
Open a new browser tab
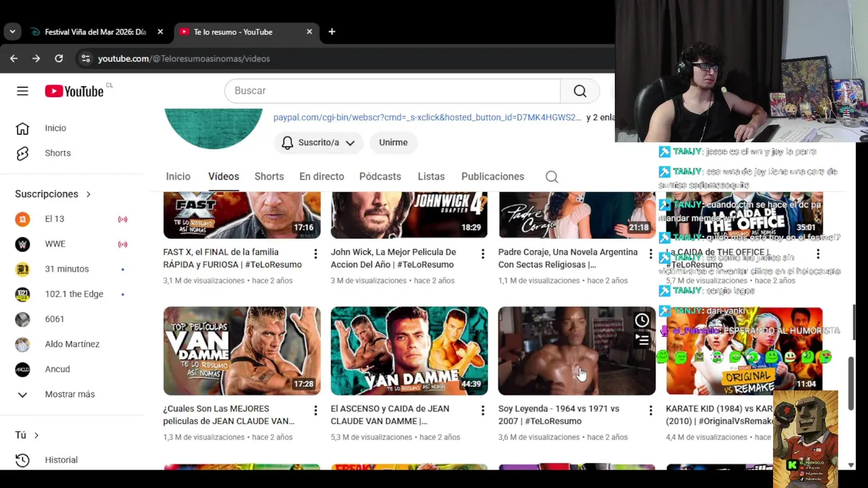coord(332,32)
